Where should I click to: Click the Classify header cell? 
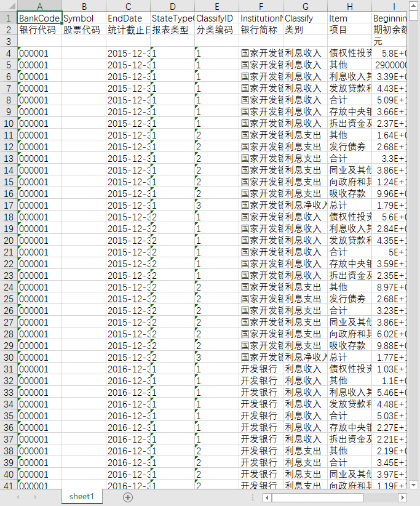click(x=305, y=18)
